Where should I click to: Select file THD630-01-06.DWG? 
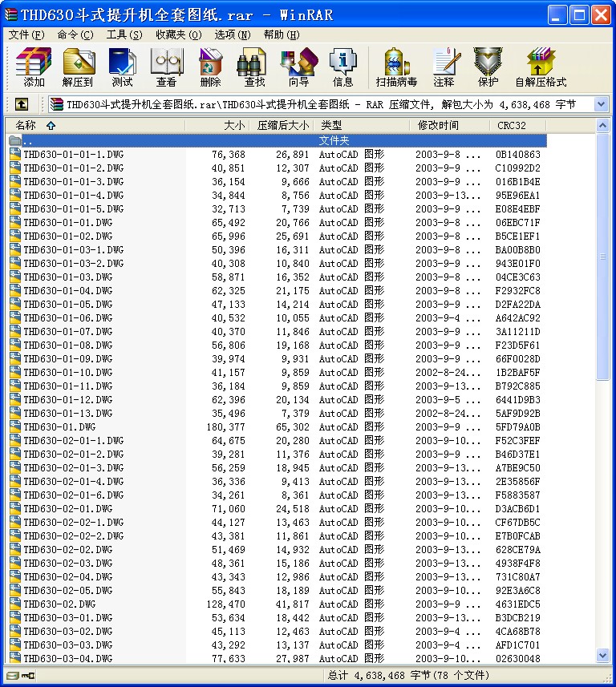pos(68,317)
